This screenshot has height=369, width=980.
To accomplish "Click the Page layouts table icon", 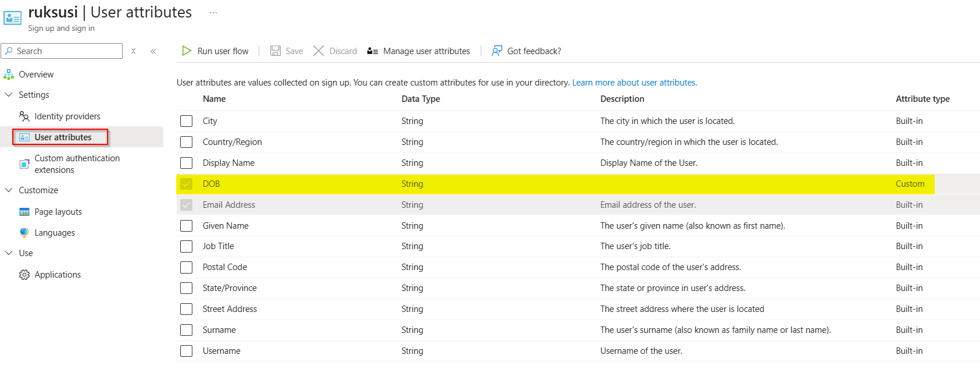I will click(x=24, y=212).
